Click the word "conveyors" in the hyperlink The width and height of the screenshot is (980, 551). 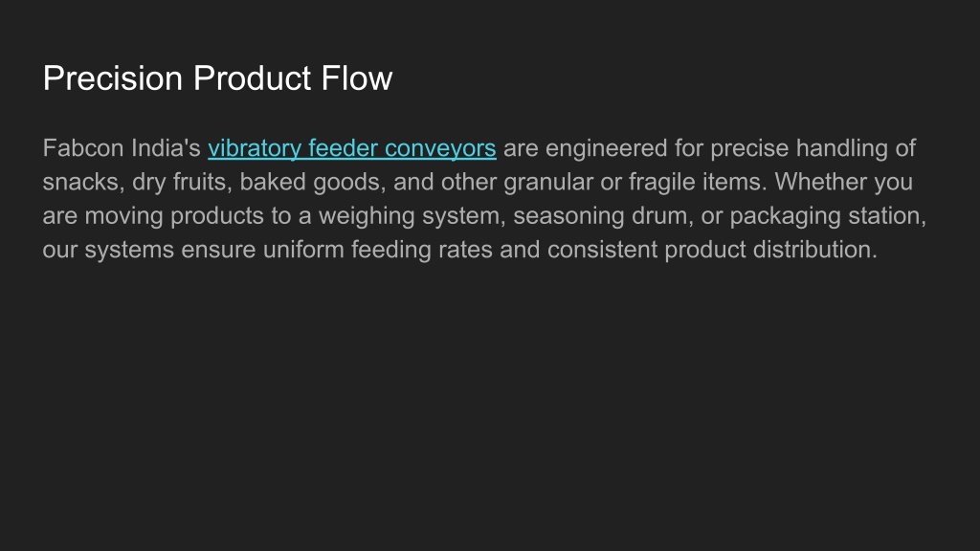(x=440, y=149)
